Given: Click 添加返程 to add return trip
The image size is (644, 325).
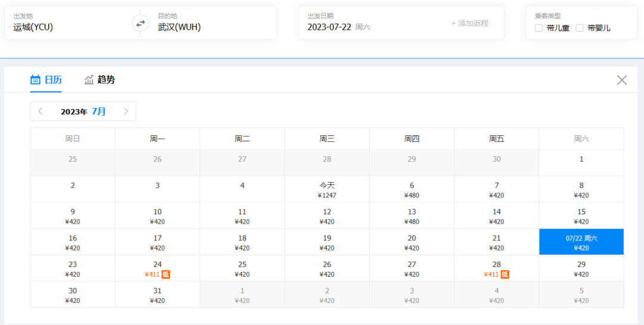Looking at the screenshot, I should 469,23.
